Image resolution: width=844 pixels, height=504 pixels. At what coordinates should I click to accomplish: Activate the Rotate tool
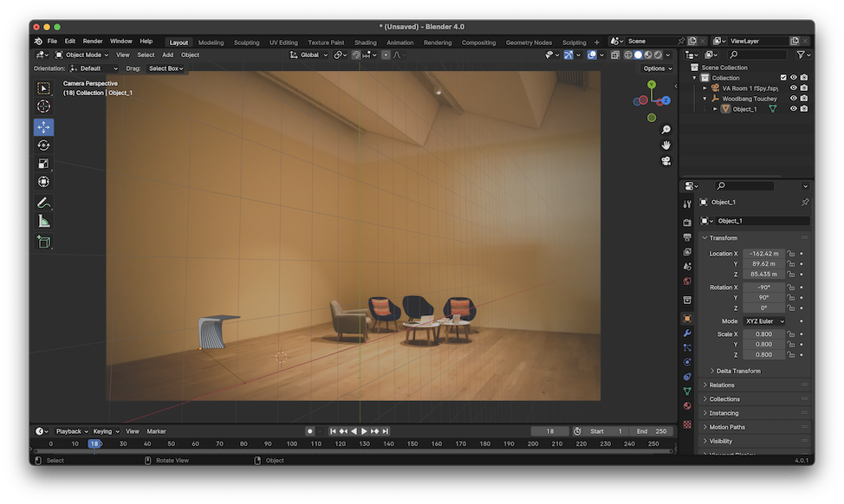(43, 145)
